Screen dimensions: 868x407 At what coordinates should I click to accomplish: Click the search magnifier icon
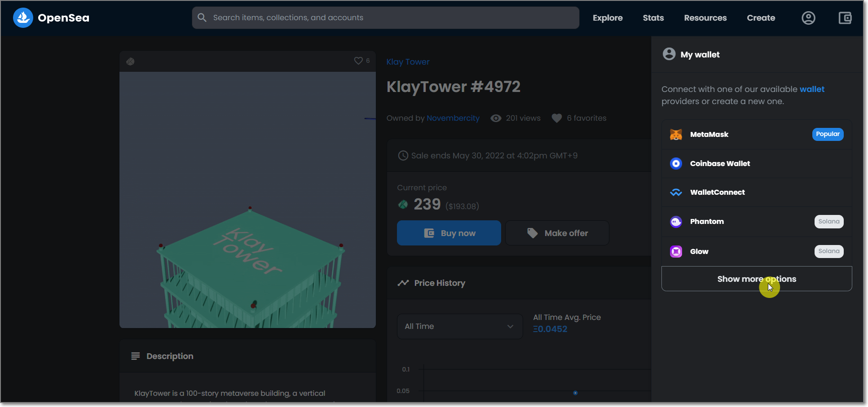202,18
